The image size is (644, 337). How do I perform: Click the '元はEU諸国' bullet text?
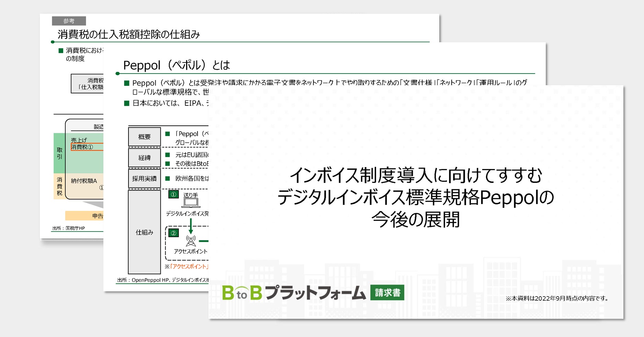192,155
